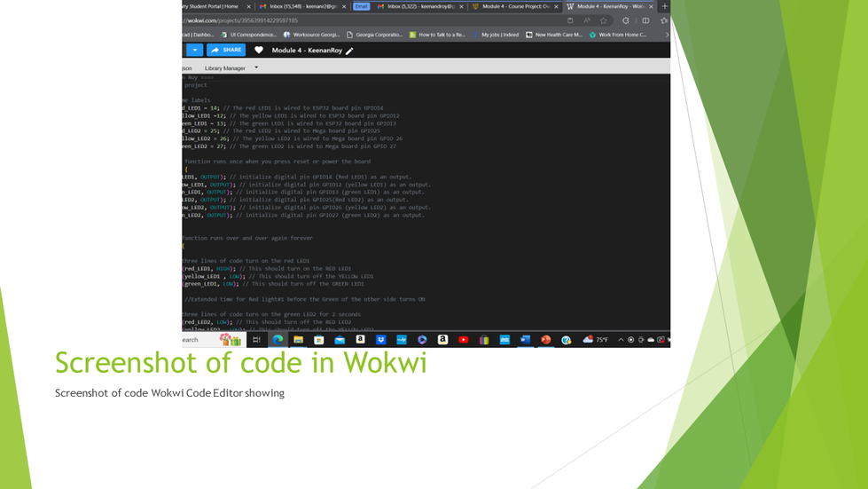Open Worksource Georgia bookmark
The image size is (868, 489).
tap(311, 35)
